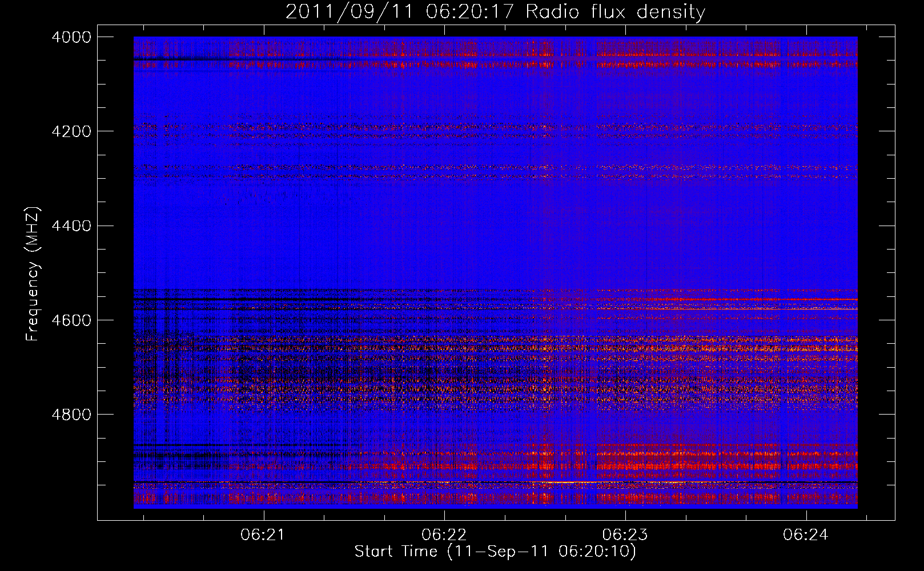
Task: Click the 4200 frequency tick label
Action: click(x=71, y=131)
